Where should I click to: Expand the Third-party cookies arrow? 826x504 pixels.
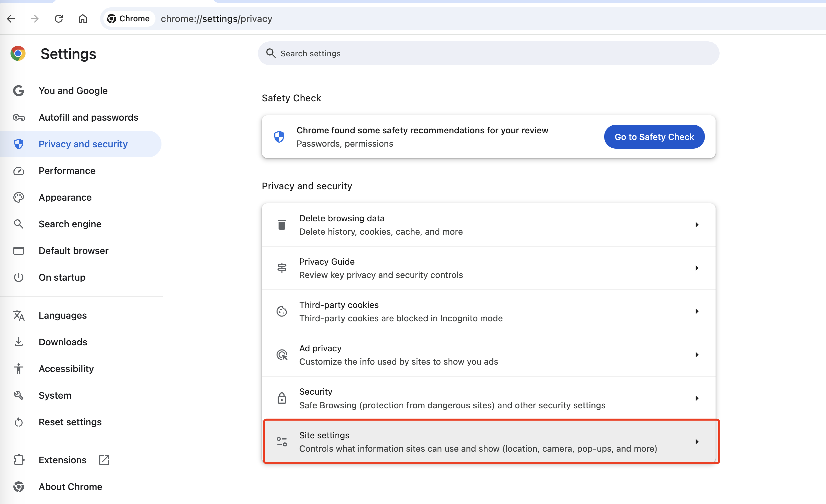point(697,312)
